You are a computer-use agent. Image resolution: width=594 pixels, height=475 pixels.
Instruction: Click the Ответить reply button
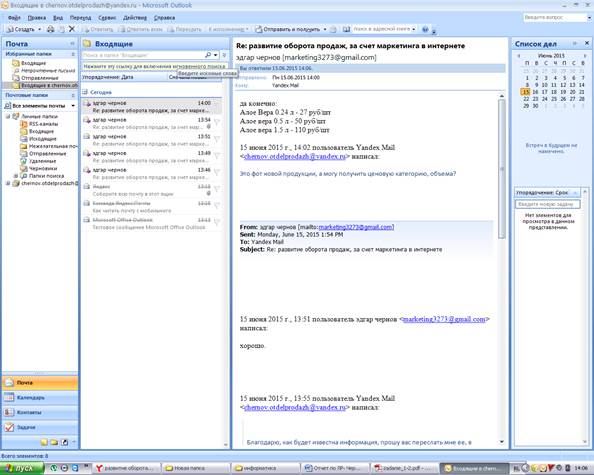coord(98,29)
